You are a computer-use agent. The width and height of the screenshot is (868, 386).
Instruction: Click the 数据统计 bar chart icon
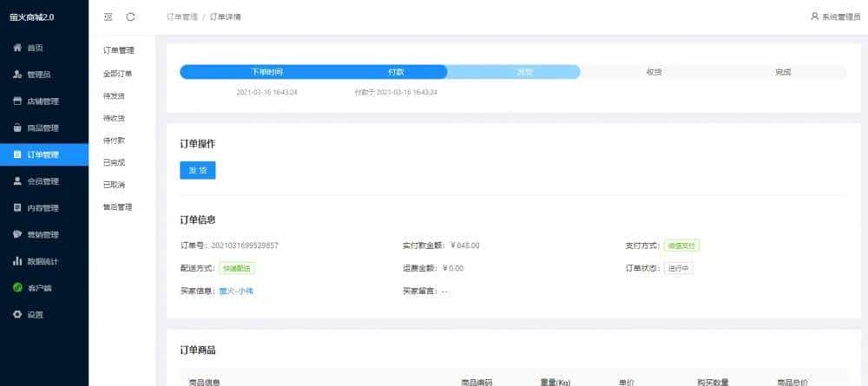click(x=17, y=261)
